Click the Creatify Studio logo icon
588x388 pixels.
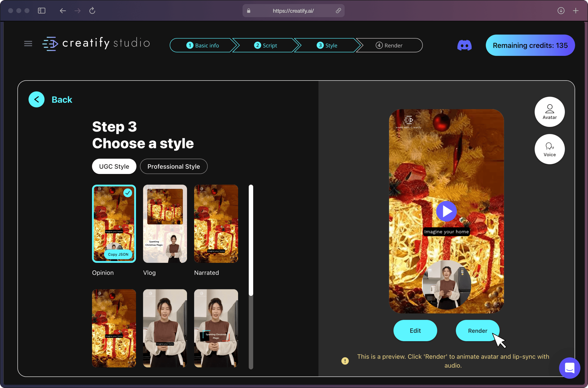tap(49, 44)
